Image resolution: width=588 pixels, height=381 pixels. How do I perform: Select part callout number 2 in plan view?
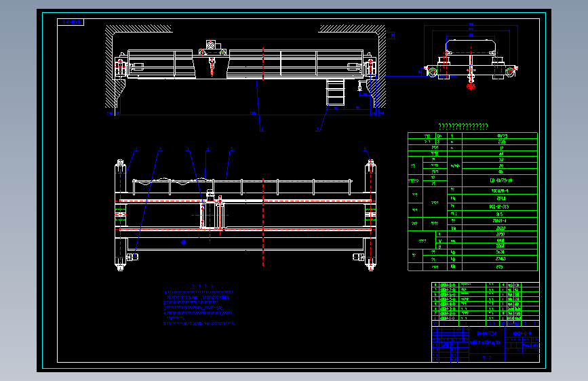(x=160, y=149)
